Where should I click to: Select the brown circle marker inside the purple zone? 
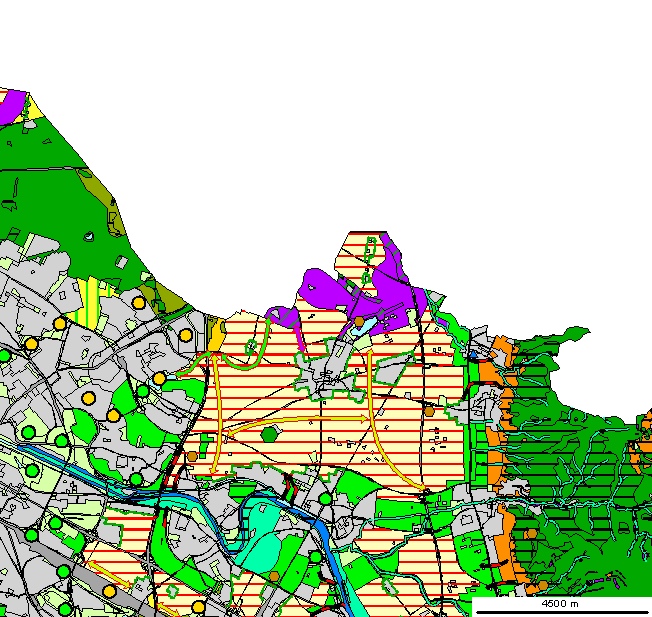click(359, 321)
